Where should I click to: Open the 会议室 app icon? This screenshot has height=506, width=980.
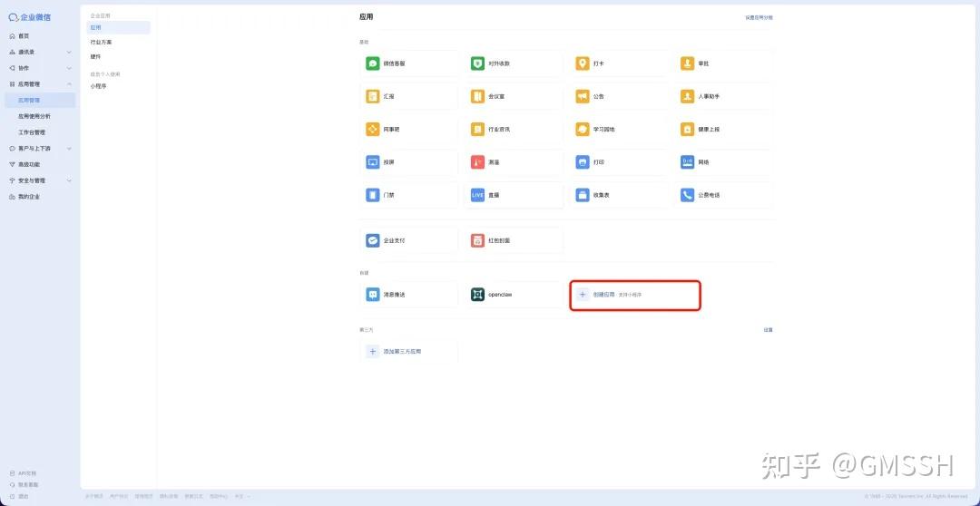pyautogui.click(x=477, y=96)
